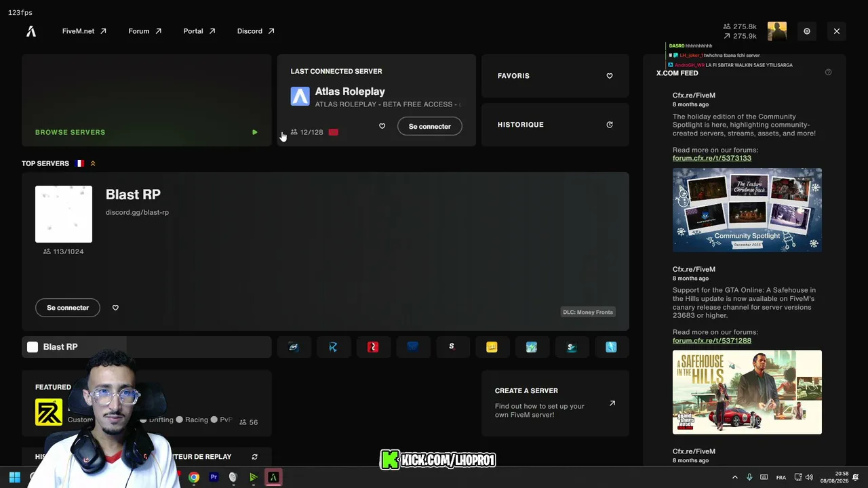Select the yellow crown server icon
868x488 pixels.
[x=492, y=347]
